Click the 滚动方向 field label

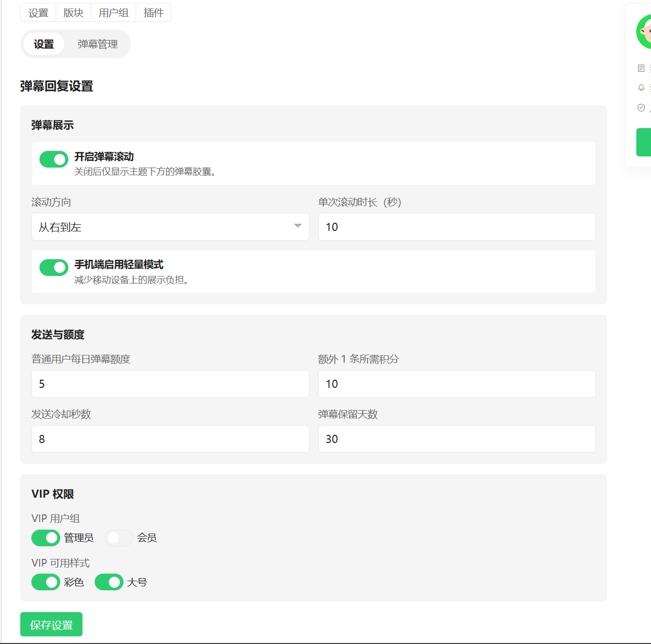[51, 202]
